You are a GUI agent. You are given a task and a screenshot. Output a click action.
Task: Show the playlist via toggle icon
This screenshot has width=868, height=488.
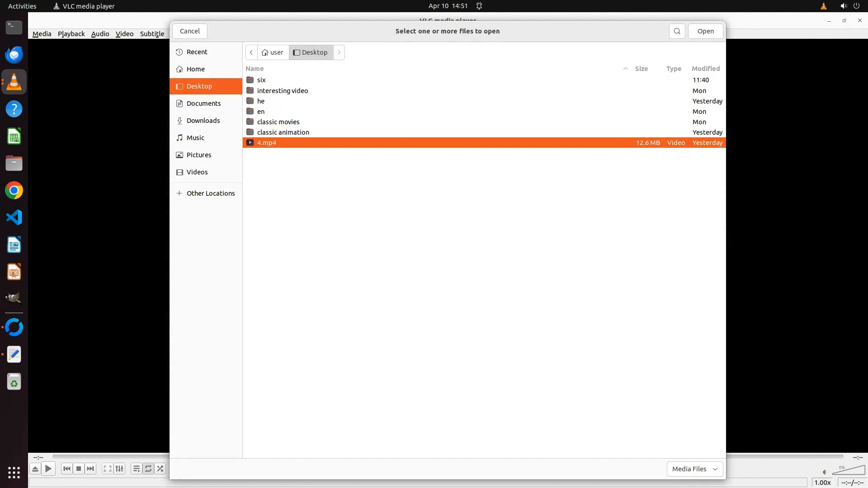[136, 469]
